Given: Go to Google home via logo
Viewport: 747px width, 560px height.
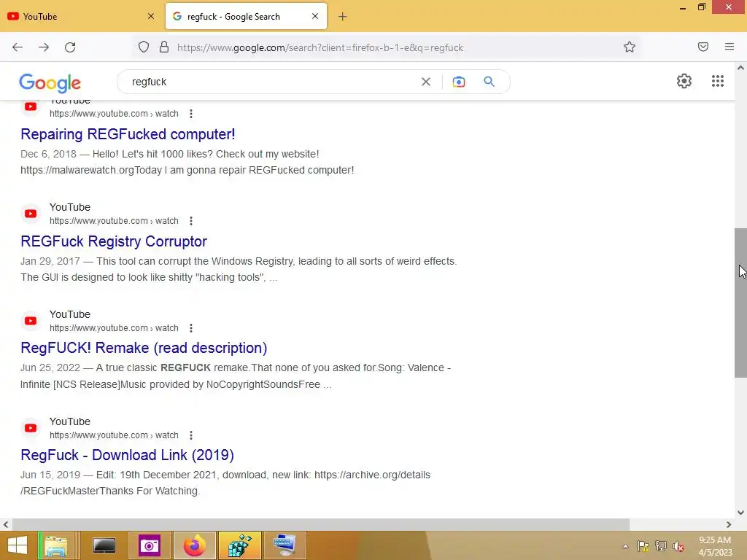Looking at the screenshot, I should [x=50, y=83].
